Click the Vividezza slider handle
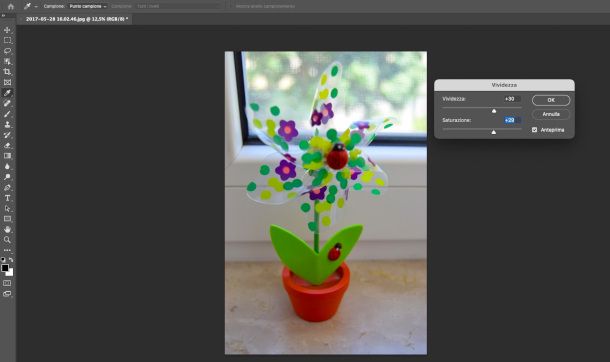610x362 pixels. coord(494,111)
